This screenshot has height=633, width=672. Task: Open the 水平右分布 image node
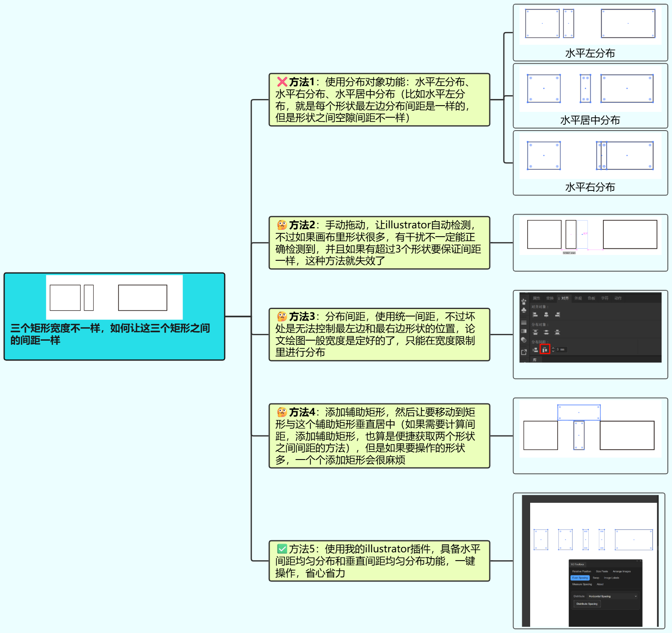click(590, 163)
